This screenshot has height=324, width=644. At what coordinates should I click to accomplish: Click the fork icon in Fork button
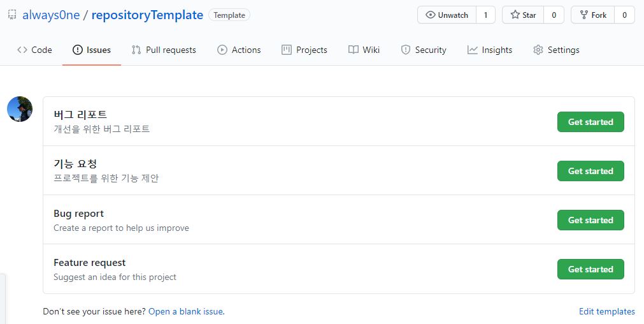(x=583, y=15)
